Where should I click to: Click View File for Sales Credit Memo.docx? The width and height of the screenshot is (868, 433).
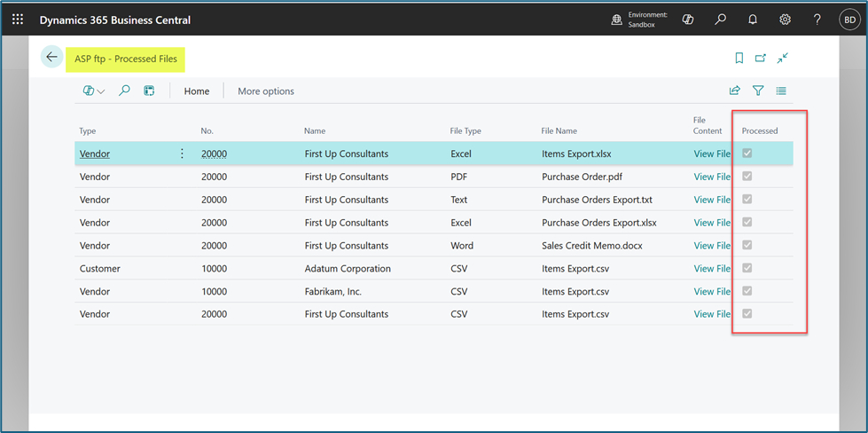(x=712, y=245)
